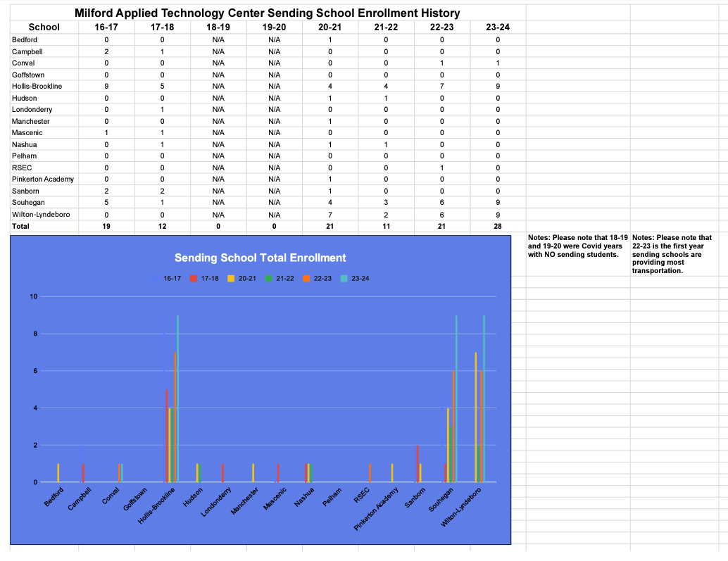Click the RSEC row label in the table

coord(22,168)
